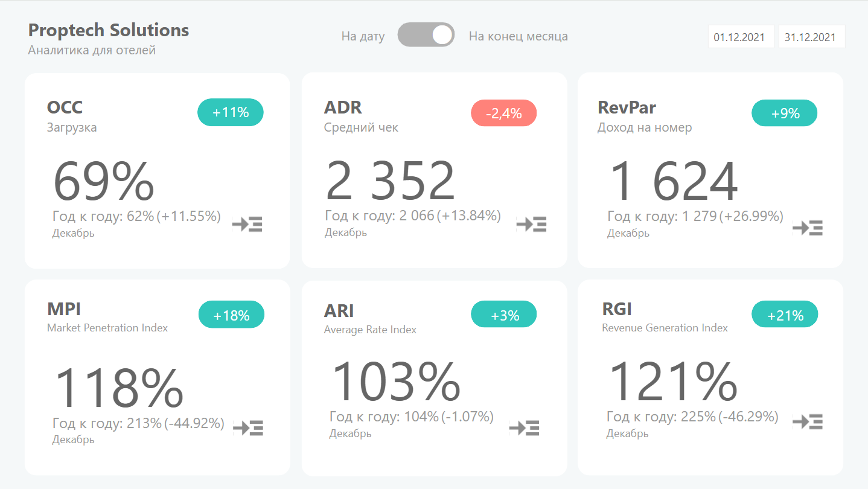Click 'Market Penetration Index' subtitle

[107, 328]
